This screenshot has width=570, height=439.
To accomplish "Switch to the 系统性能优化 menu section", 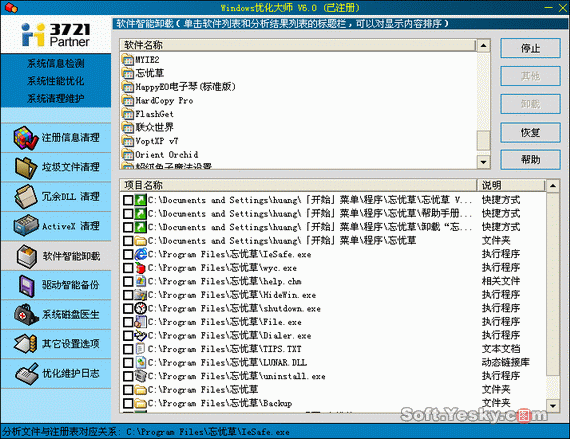I will (x=56, y=81).
